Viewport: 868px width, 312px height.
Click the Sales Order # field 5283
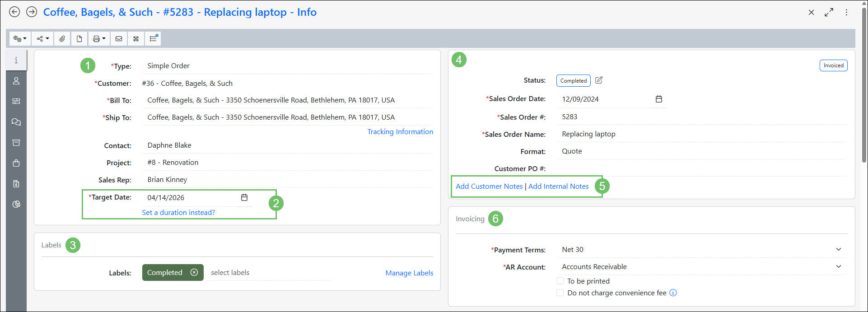click(x=702, y=117)
